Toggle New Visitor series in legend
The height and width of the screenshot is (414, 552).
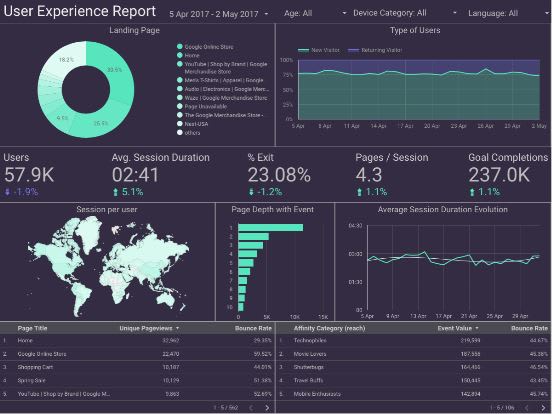(319, 50)
